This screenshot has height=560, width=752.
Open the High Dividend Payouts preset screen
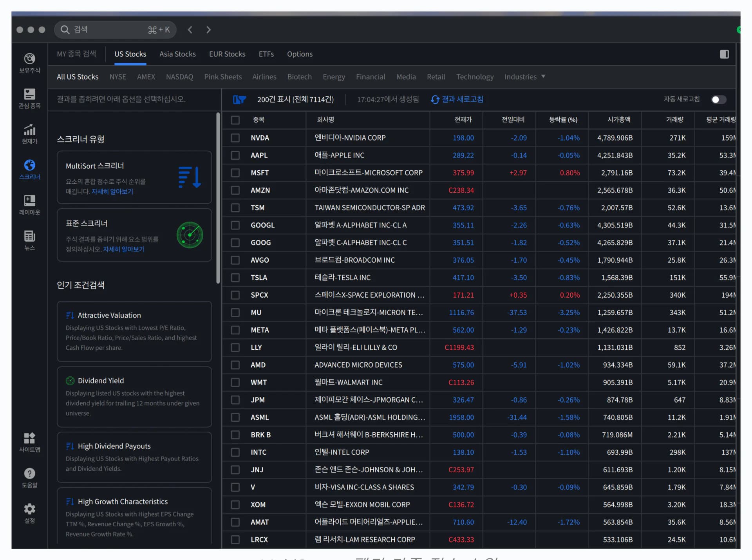coord(134,457)
